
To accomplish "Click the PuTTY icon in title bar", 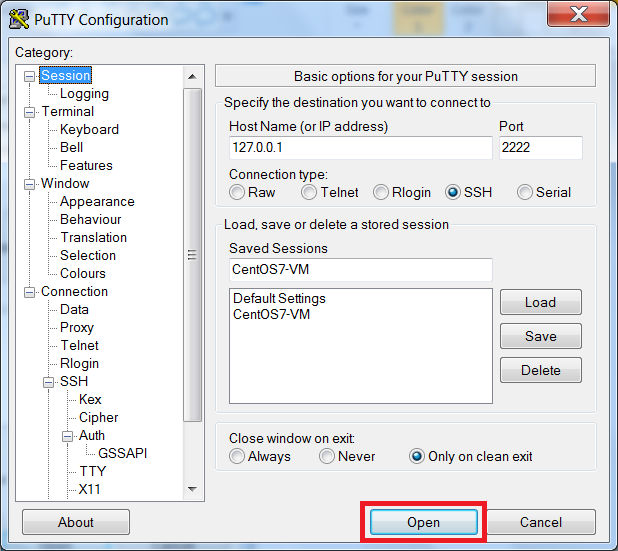I will (18, 19).
